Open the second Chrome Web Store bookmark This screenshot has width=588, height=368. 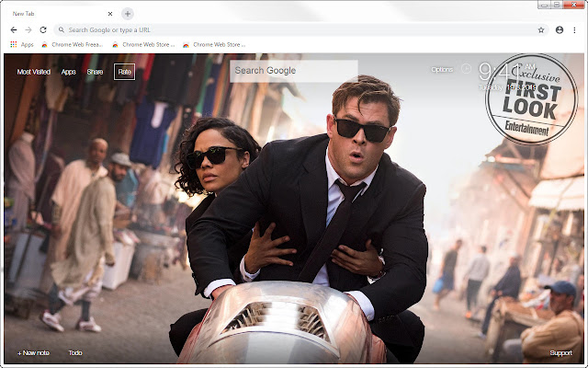click(143, 45)
